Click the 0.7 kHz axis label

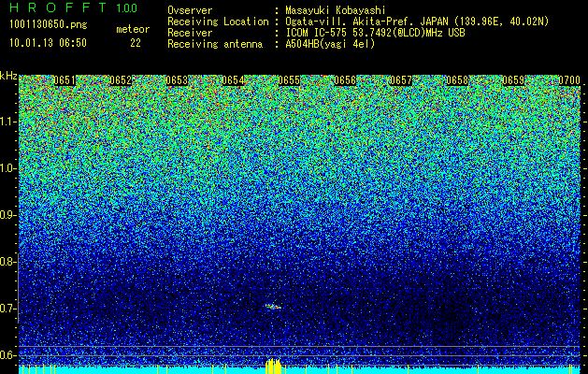click(7, 309)
